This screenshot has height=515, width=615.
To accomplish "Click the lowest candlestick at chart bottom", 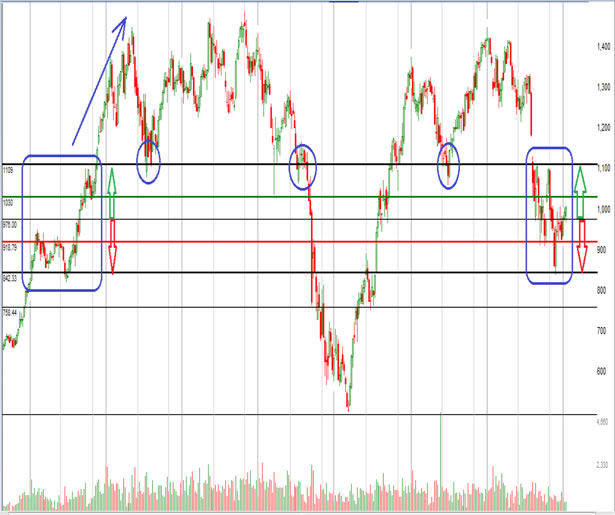I will 348,405.
